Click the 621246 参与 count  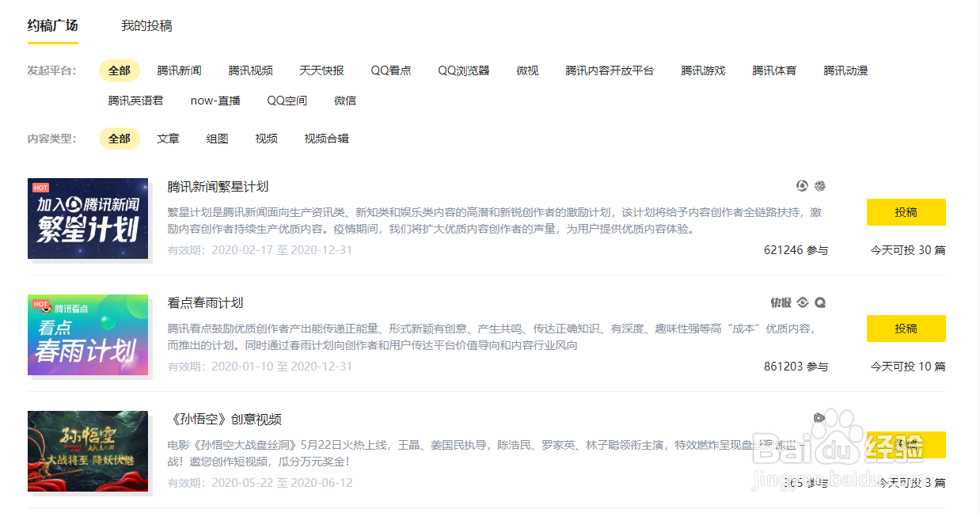pos(796,250)
